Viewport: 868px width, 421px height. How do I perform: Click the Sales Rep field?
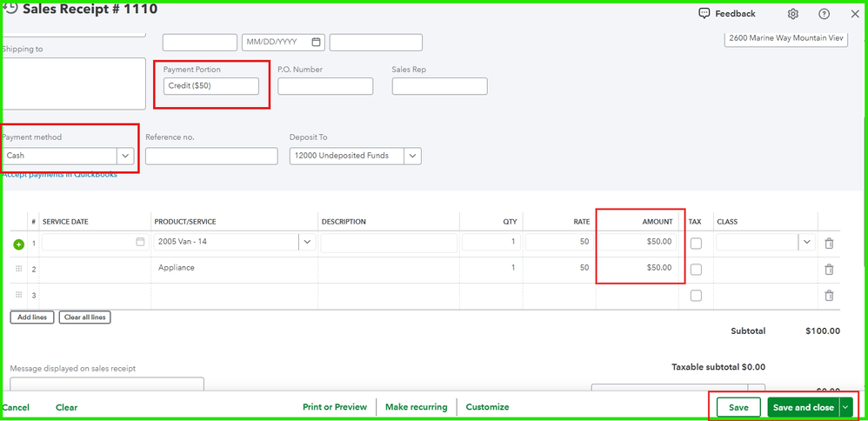[439, 86]
